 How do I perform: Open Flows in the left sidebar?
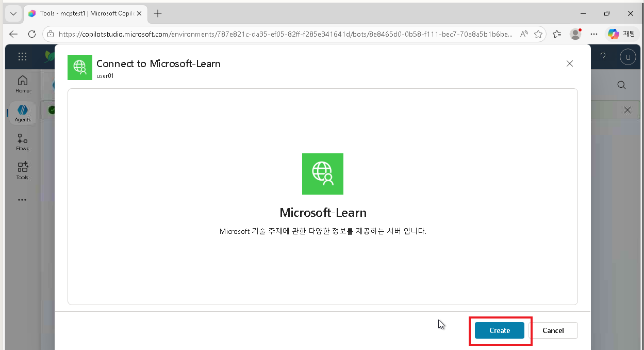[x=22, y=142]
